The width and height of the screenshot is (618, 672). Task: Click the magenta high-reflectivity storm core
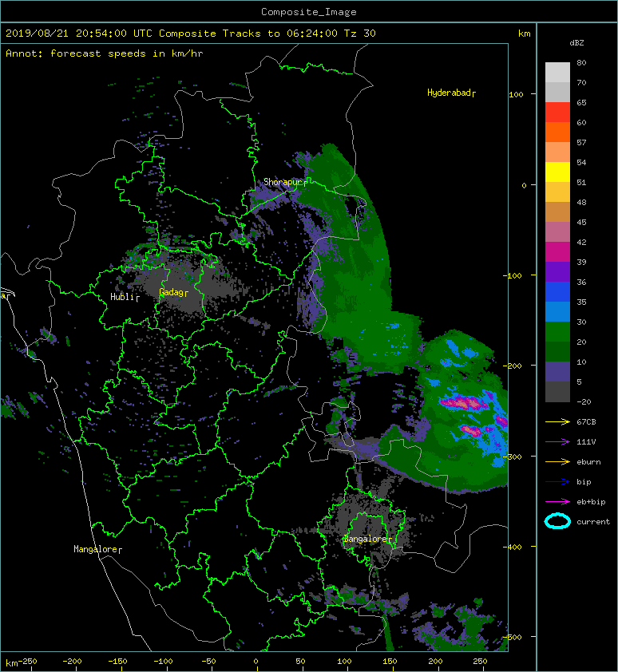click(463, 403)
